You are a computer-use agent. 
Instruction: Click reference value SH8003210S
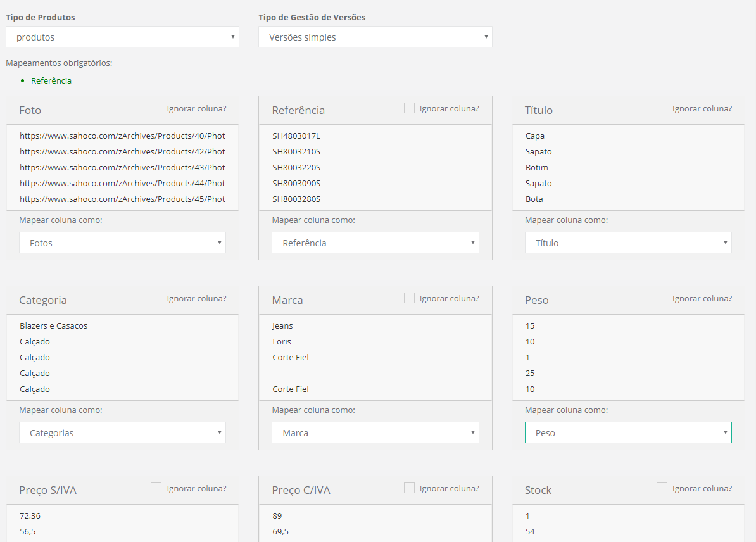click(296, 151)
